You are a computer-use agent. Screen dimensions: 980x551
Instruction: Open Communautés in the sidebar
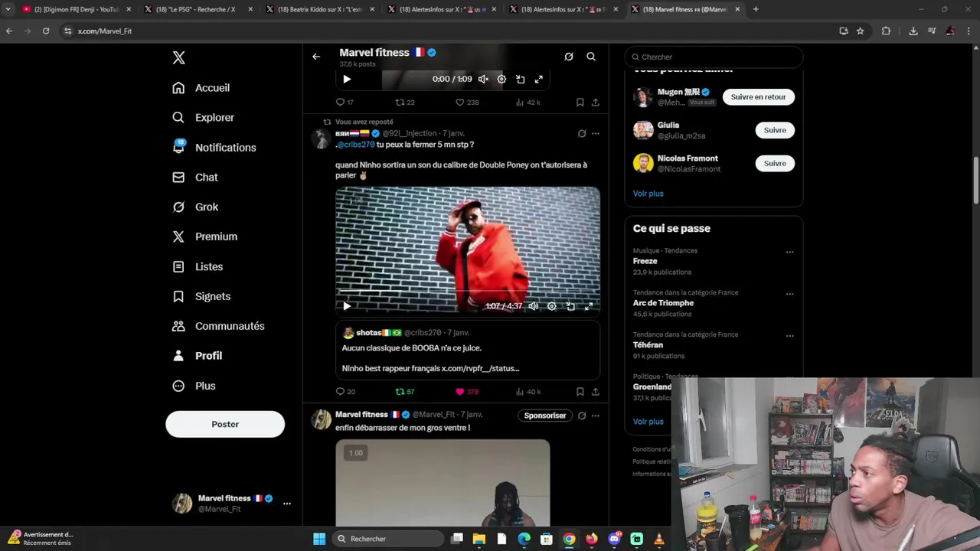[x=217, y=326]
